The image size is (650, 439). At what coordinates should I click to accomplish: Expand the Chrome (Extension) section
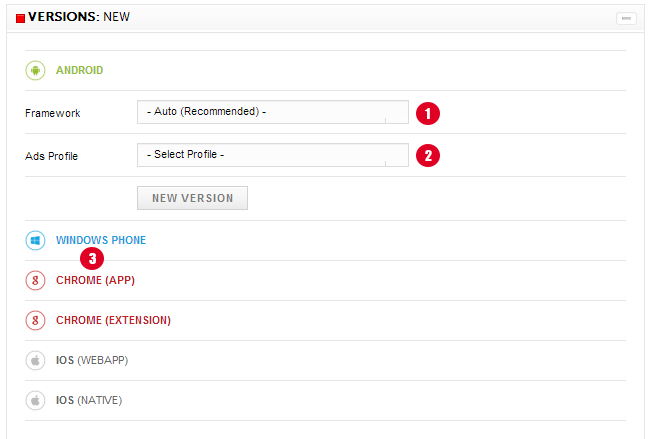tap(113, 320)
